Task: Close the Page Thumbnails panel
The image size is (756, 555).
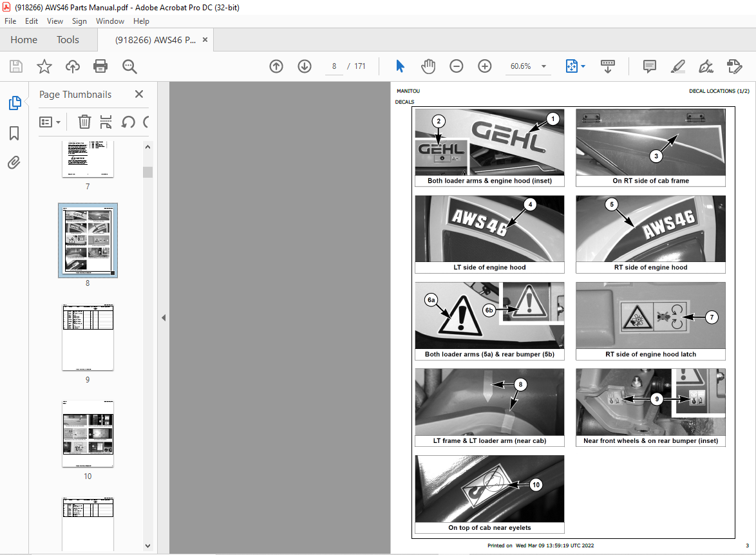Action: click(x=139, y=94)
